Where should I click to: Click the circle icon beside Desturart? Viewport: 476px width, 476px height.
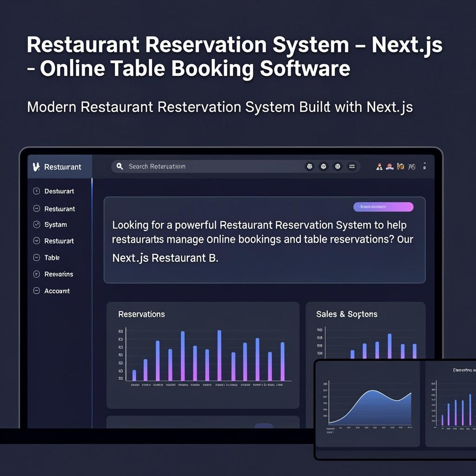pyautogui.click(x=36, y=191)
